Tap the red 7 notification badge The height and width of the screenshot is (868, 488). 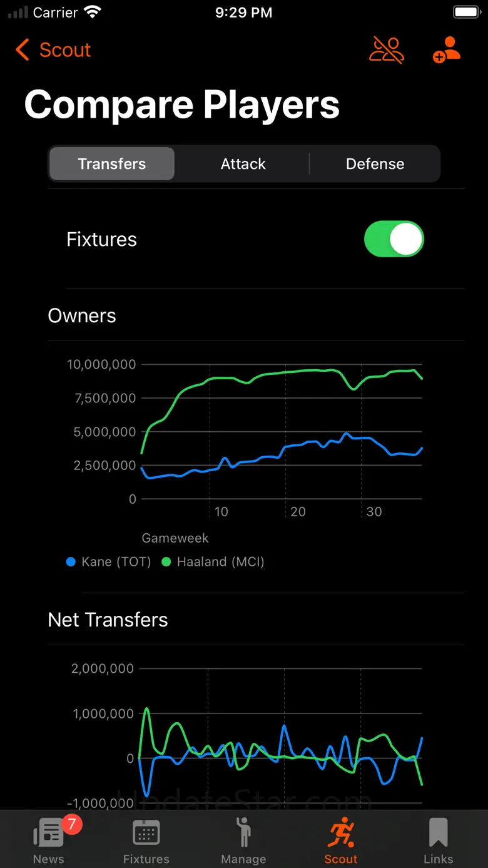pyautogui.click(x=71, y=824)
